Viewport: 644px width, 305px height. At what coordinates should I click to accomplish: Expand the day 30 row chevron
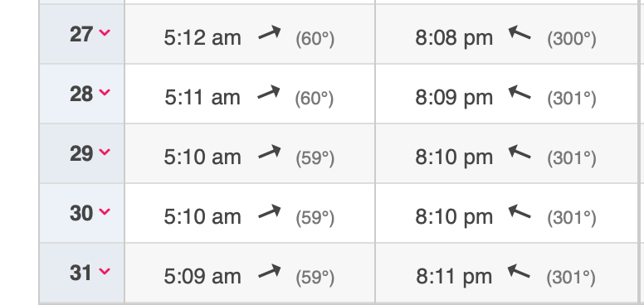pyautogui.click(x=105, y=211)
